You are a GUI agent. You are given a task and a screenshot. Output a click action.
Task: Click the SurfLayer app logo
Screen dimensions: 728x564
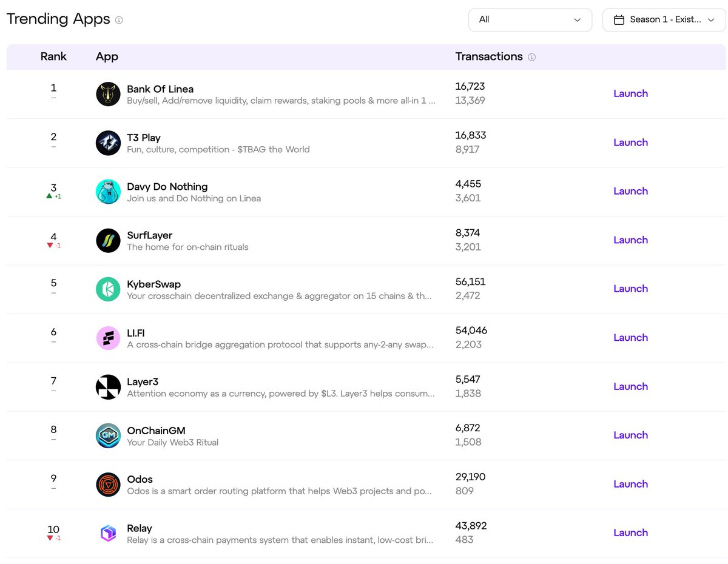coord(108,240)
